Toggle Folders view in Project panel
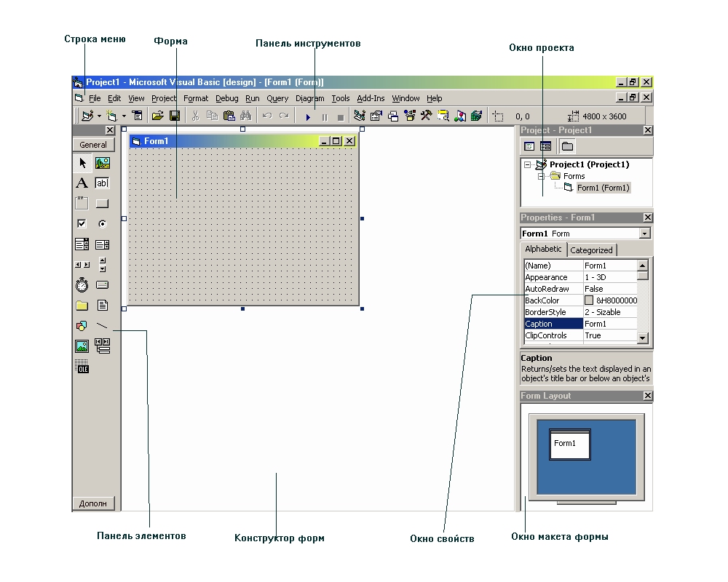The image size is (728, 582). [x=567, y=147]
